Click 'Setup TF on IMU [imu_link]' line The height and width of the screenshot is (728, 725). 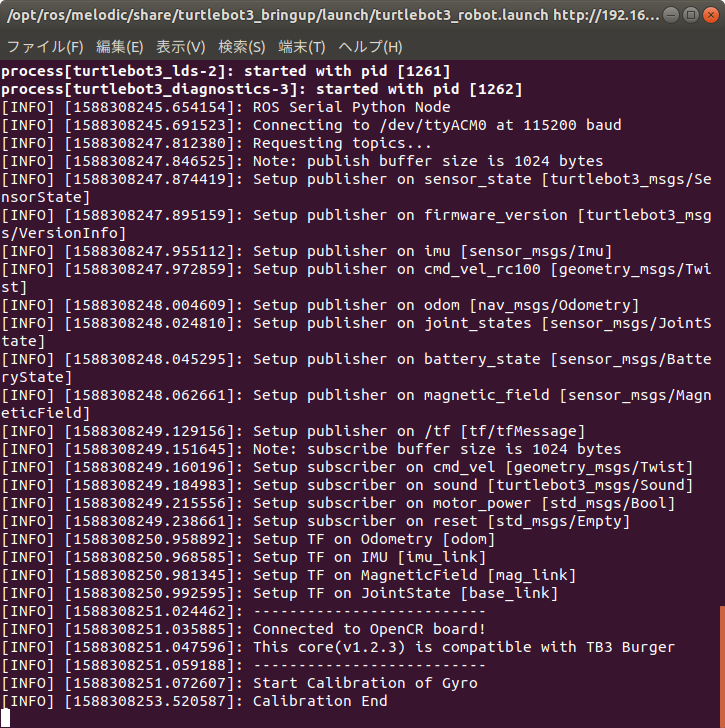[244, 557]
